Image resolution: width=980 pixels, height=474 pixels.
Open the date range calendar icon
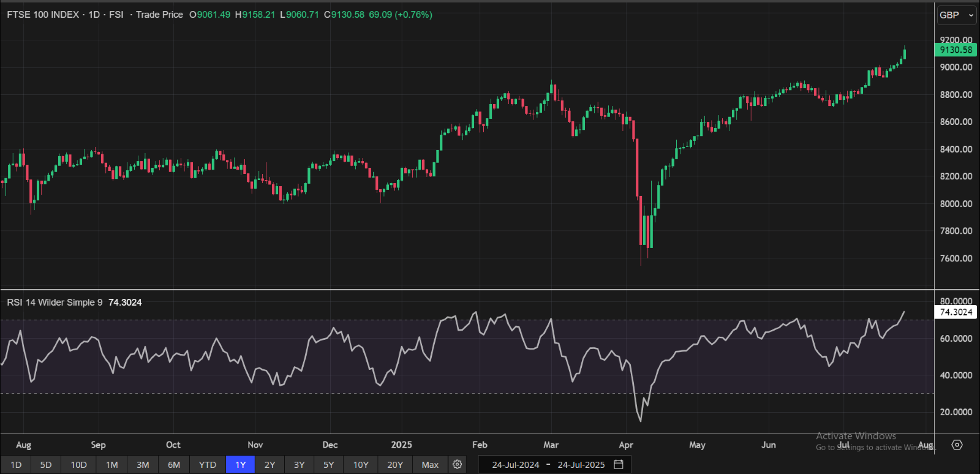tap(619, 465)
